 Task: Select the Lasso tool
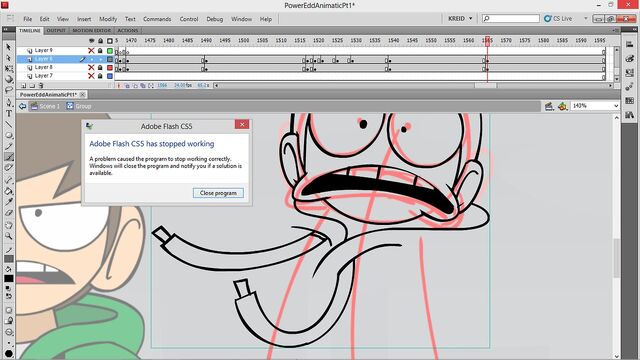(x=8, y=90)
